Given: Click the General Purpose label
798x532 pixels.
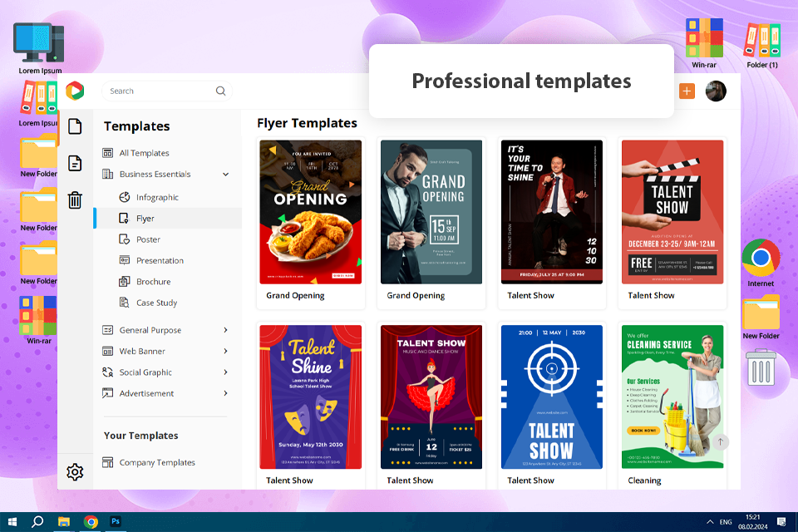Looking at the screenshot, I should 150,330.
